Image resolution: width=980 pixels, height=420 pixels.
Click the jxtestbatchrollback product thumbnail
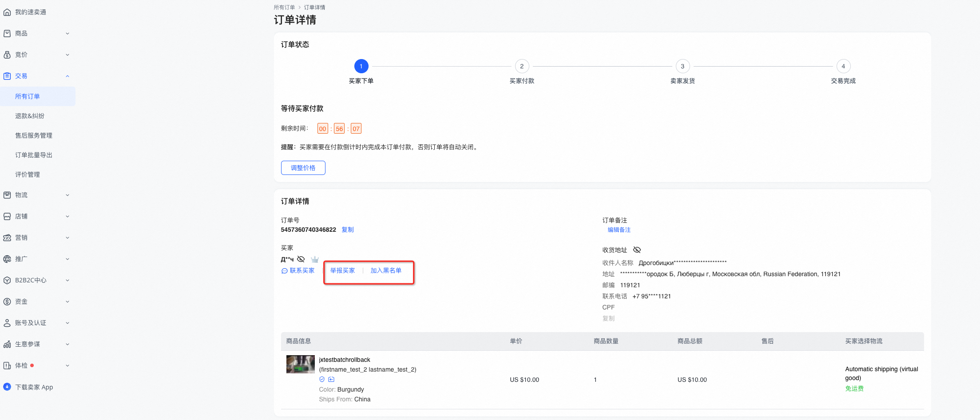[x=300, y=364]
